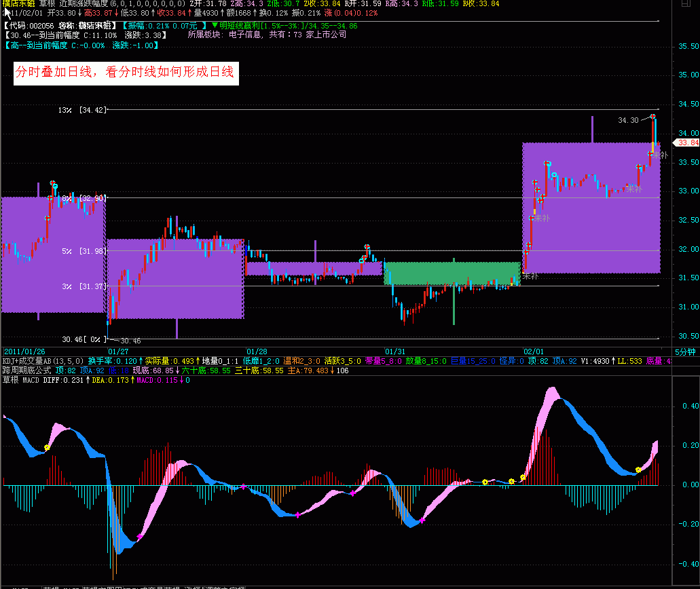
Task: Click the red annotation text box on chart
Action: click(125, 74)
